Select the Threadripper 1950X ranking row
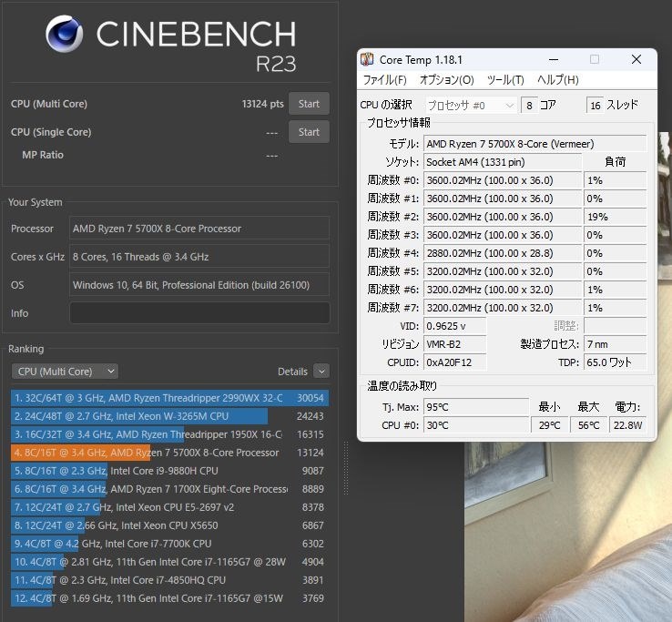 point(169,434)
